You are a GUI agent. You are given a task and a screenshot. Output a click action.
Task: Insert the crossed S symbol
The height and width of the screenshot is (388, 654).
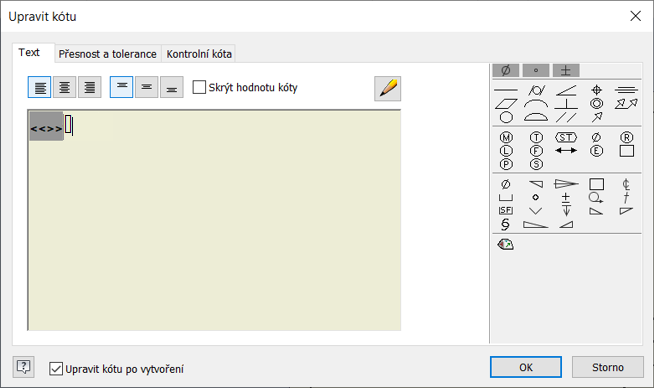[x=506, y=224]
